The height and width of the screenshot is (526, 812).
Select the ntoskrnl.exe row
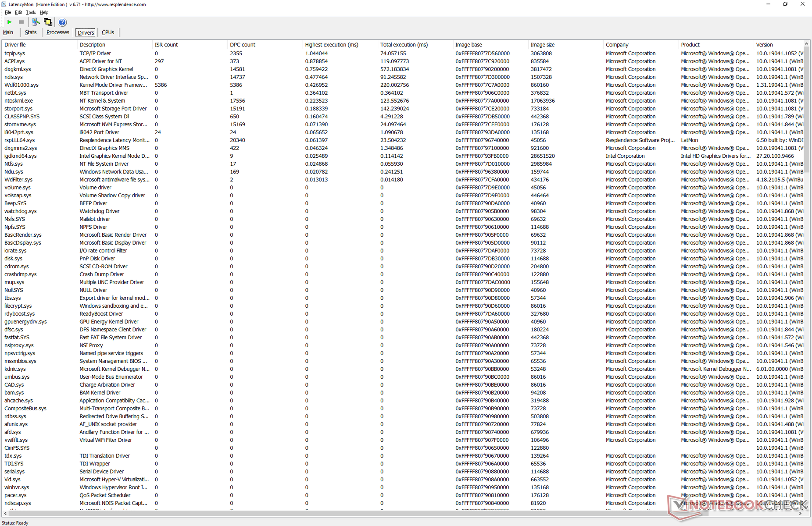[403, 101]
